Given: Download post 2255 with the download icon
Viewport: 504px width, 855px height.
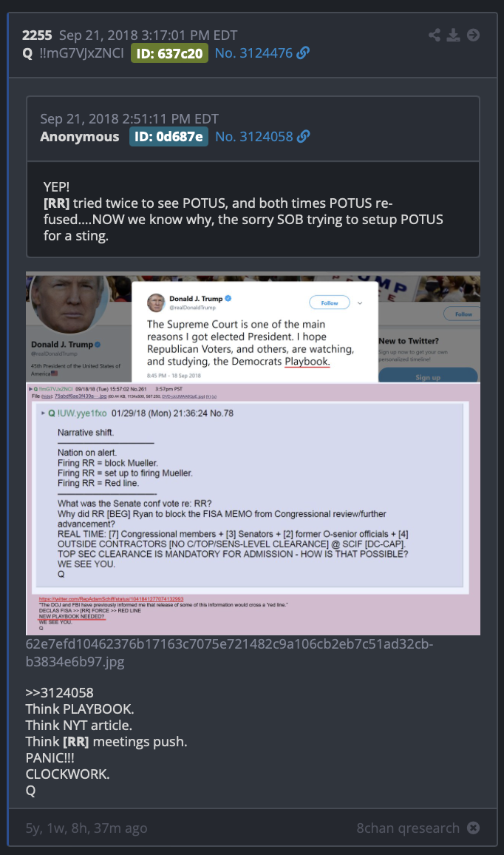Looking at the screenshot, I should (x=453, y=36).
